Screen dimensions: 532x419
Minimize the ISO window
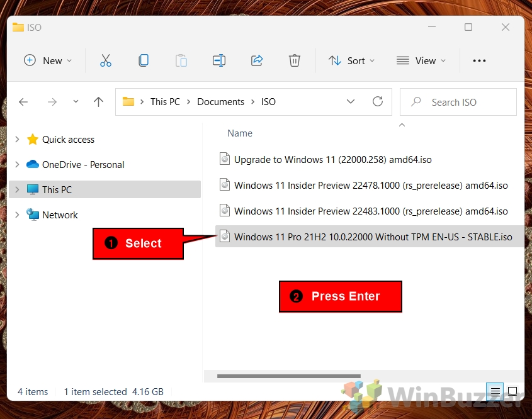(x=431, y=27)
